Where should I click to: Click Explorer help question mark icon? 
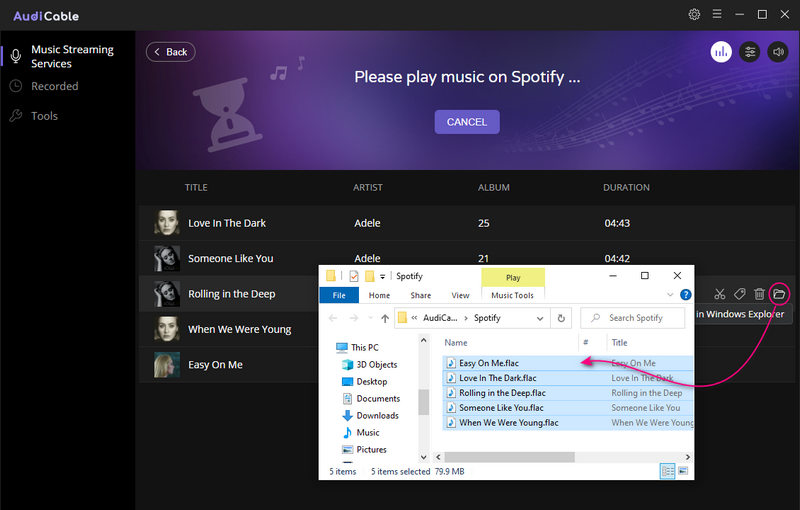tap(686, 295)
